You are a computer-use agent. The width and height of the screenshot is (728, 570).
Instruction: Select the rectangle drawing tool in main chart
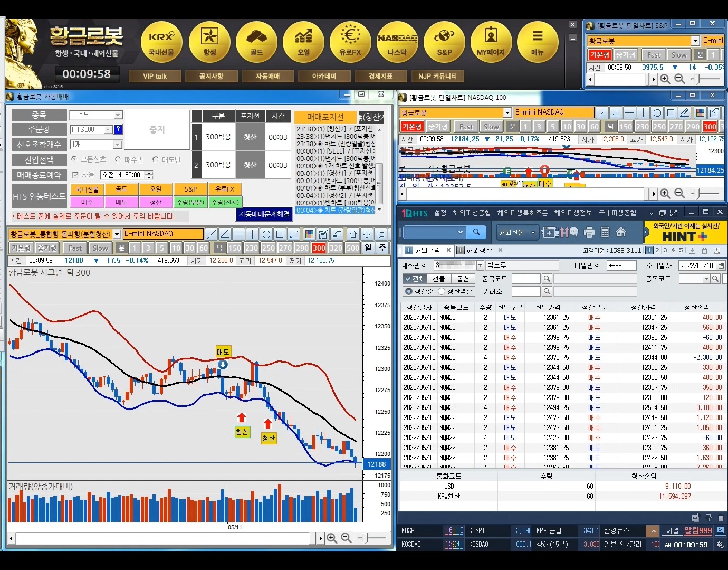click(280, 234)
